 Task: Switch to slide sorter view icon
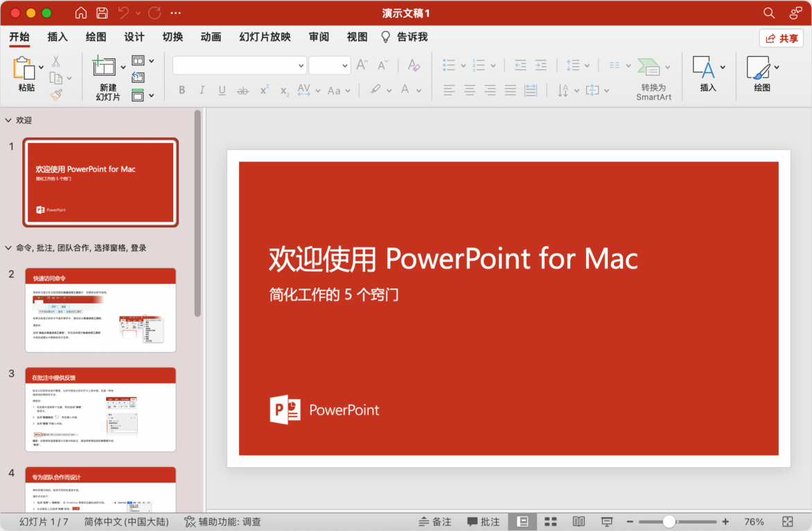coord(551,521)
